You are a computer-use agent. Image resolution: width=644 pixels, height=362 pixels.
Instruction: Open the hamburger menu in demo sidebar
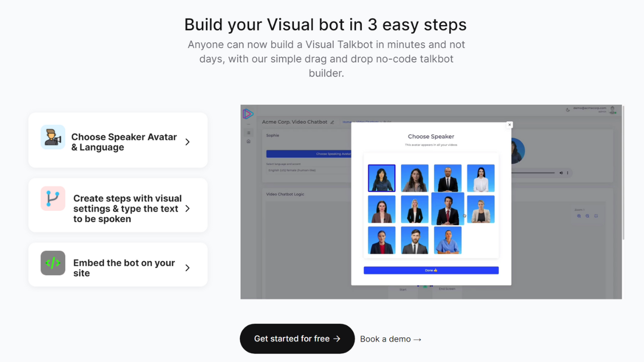click(x=249, y=133)
